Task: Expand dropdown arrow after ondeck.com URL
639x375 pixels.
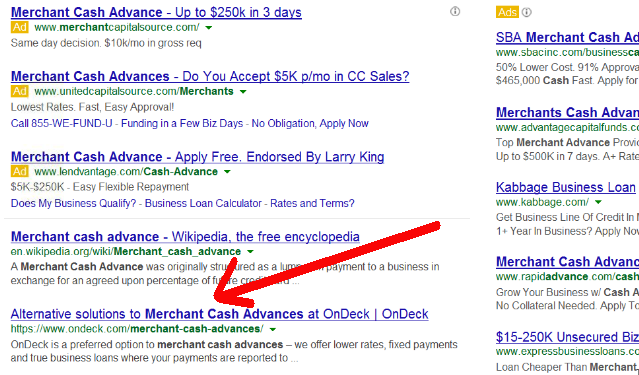Action: (x=273, y=329)
